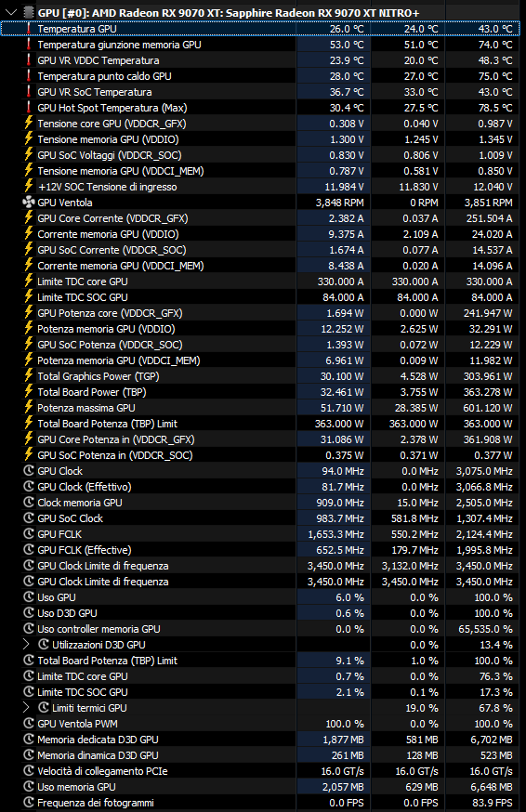Click the 78.5 °C hot spot maximum
The image size is (526, 812).
click(x=495, y=108)
